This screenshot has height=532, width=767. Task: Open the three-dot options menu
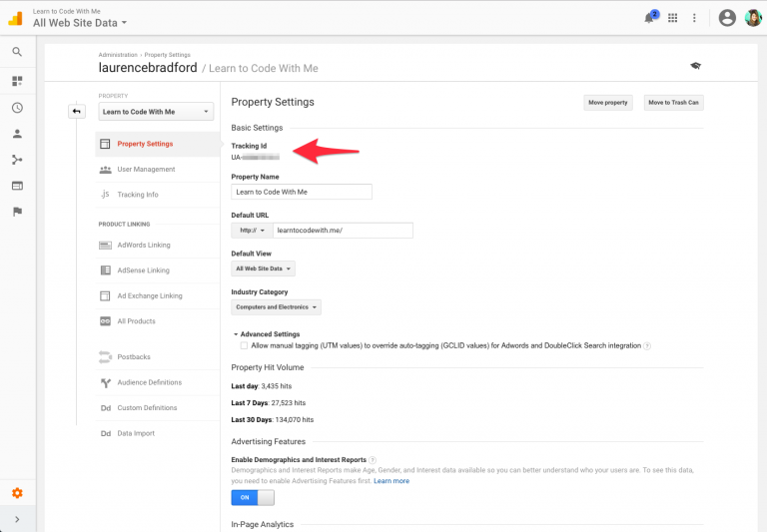(x=694, y=18)
